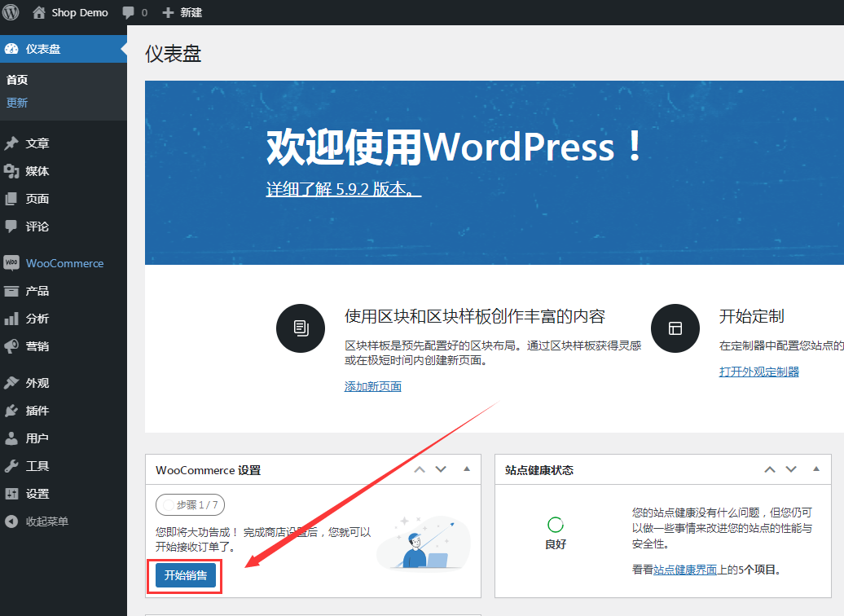
Task: Open the 仪表盘 menu item
Action: (x=64, y=49)
